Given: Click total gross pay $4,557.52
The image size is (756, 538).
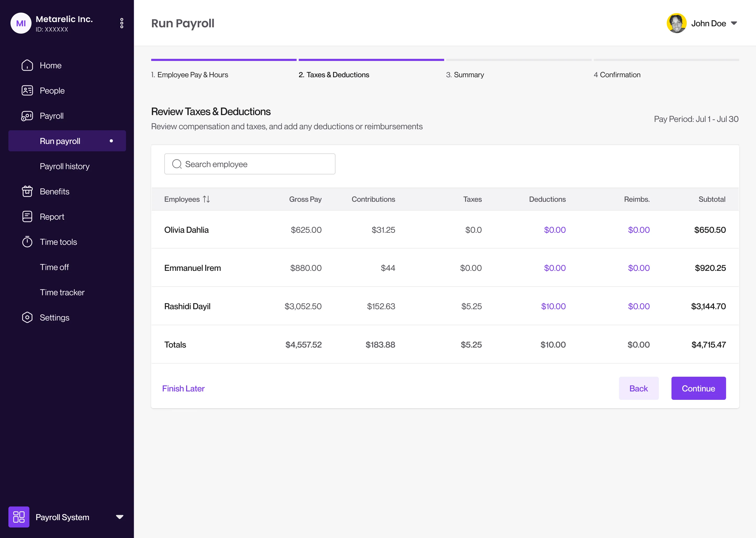Looking at the screenshot, I should point(303,345).
